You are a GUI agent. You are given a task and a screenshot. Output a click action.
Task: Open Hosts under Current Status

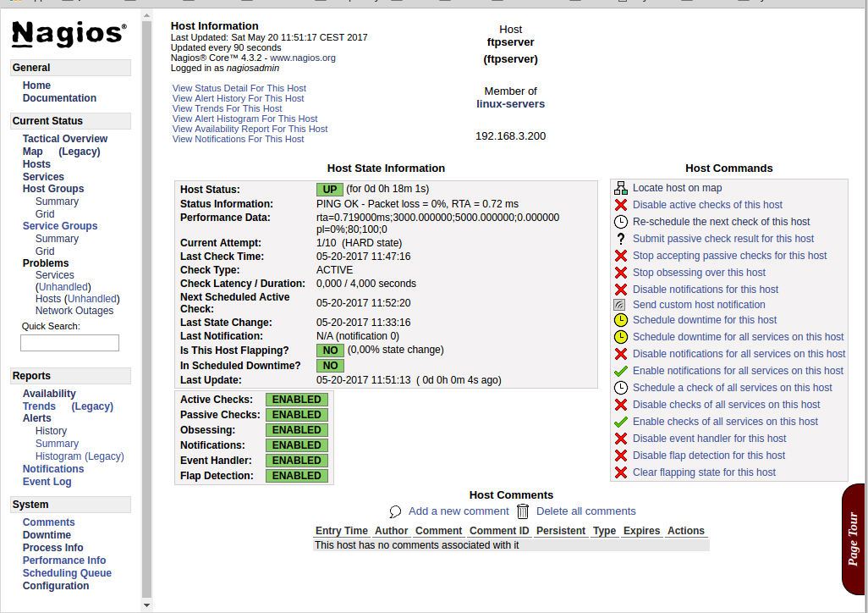click(x=36, y=164)
